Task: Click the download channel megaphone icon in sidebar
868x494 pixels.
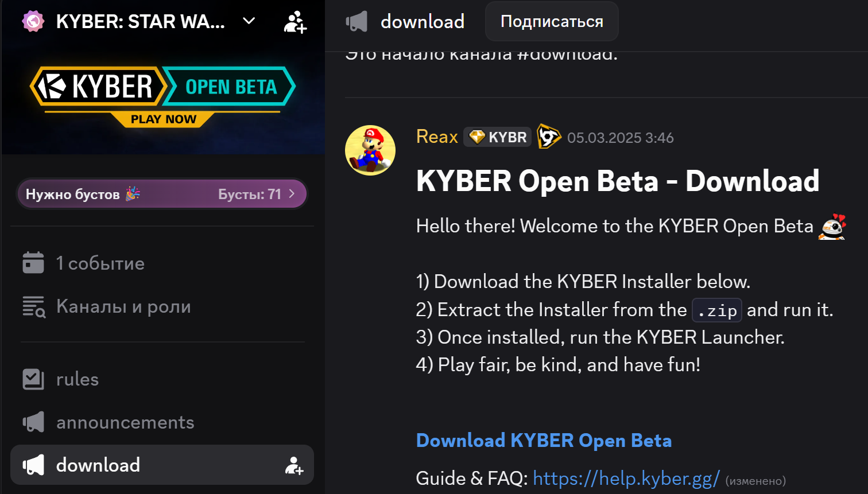Action: click(x=33, y=465)
